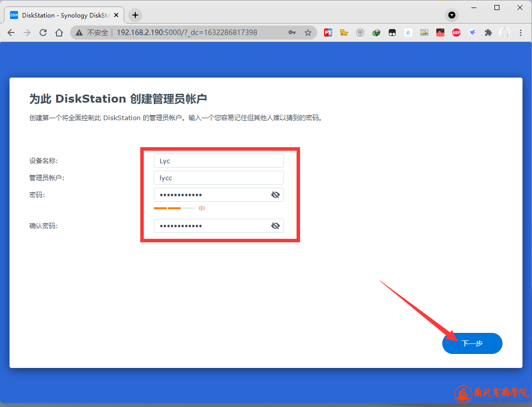Click the heading 为此 DiskStation 创建管理员帐户
The image size is (532, 407).
point(118,99)
